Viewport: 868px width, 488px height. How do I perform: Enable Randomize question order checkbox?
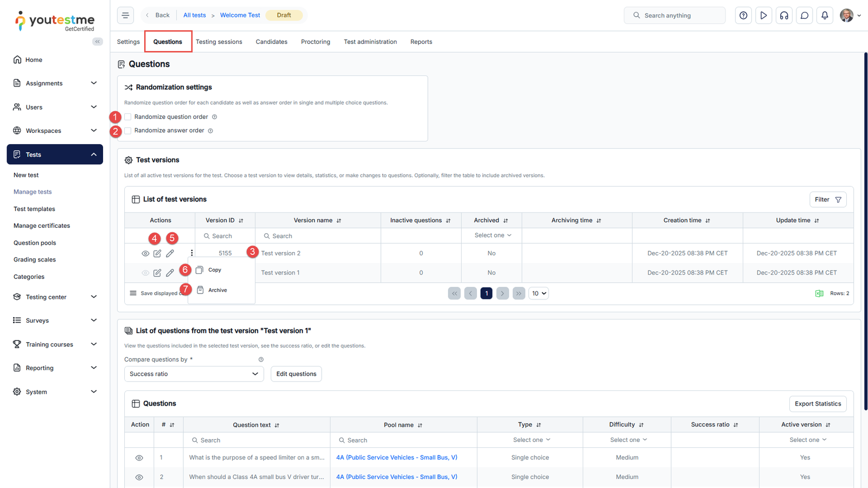128,117
